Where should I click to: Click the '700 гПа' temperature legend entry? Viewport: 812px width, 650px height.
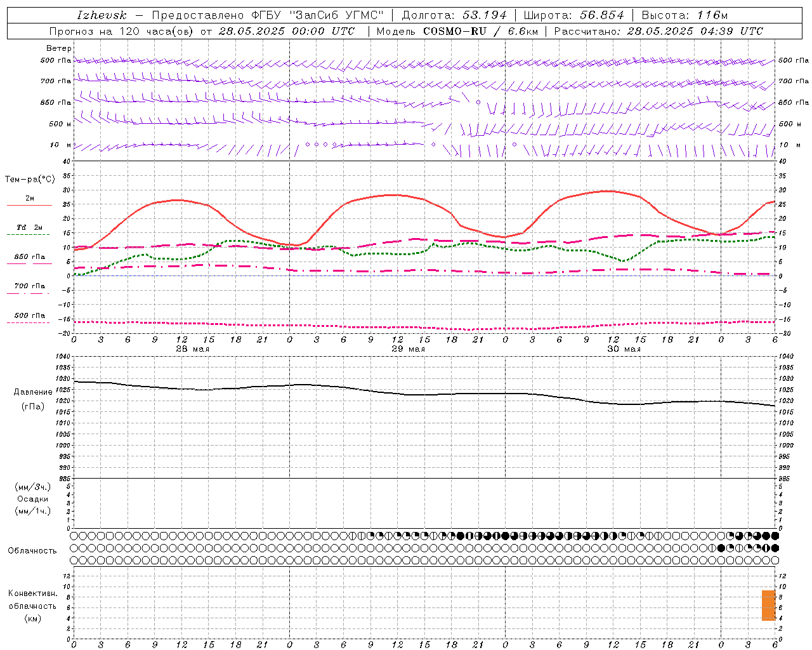(x=30, y=286)
